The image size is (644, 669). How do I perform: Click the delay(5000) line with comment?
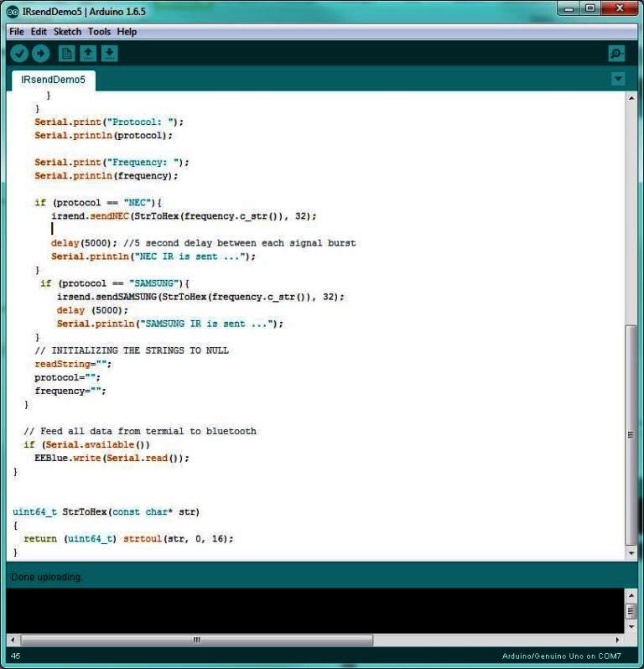pos(203,243)
